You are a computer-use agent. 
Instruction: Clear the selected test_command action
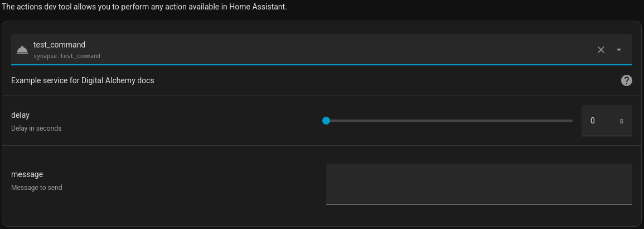pos(601,50)
